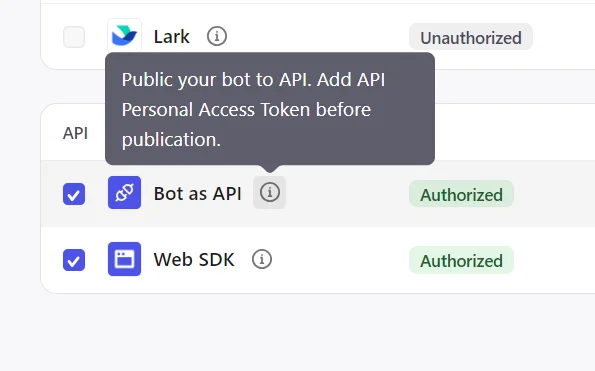Click the API section heading
The image size is (595, 371).
tap(76, 133)
